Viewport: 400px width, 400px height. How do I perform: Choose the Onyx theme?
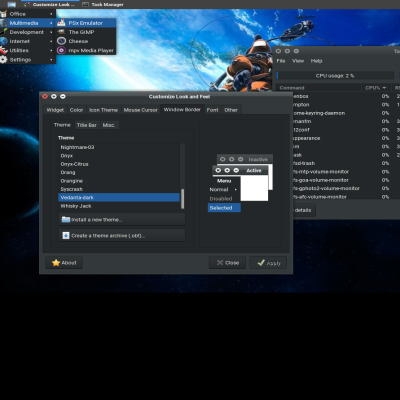tap(119, 156)
